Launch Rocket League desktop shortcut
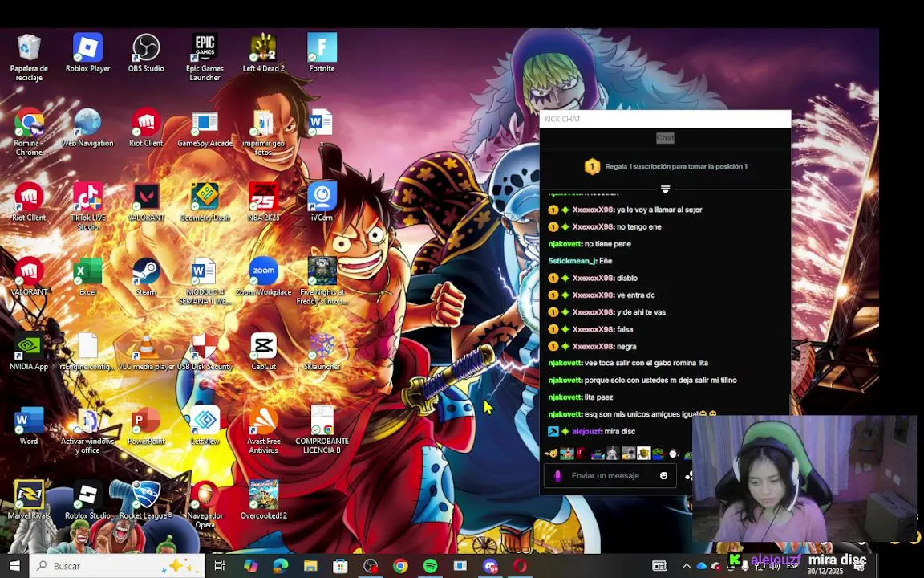The height and width of the screenshot is (578, 924). coord(146,499)
